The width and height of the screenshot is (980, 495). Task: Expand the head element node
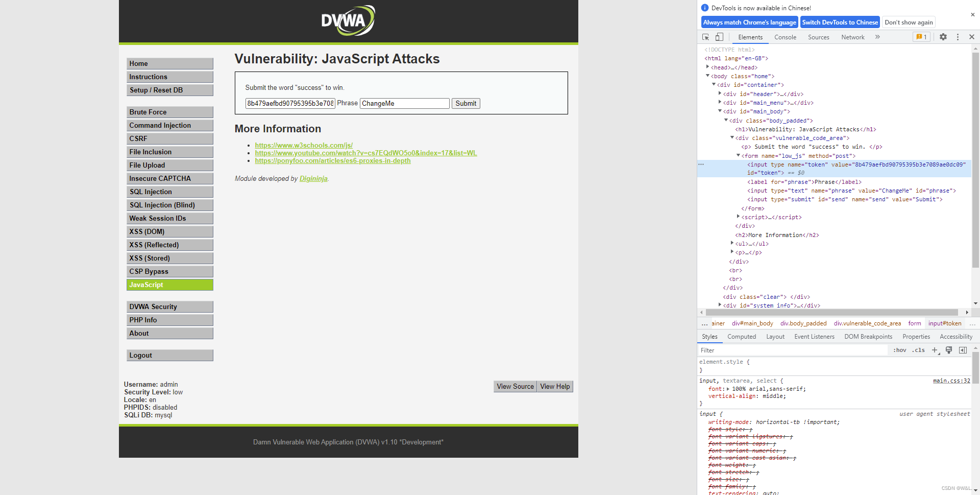pyautogui.click(x=707, y=67)
